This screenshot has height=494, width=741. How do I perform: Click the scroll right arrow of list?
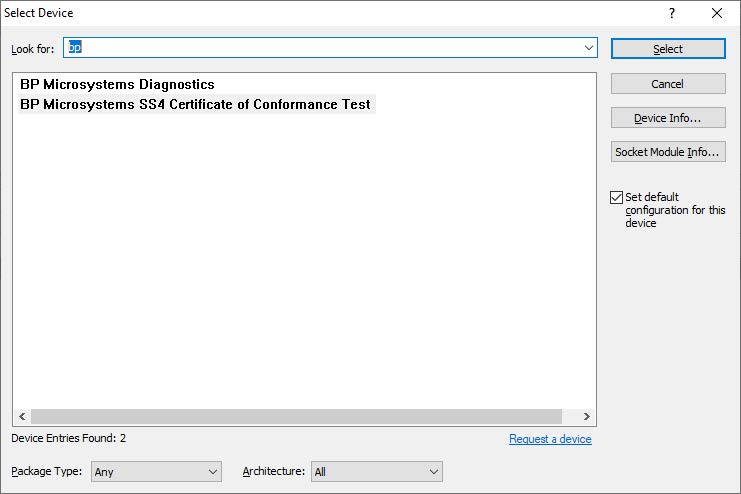586,416
